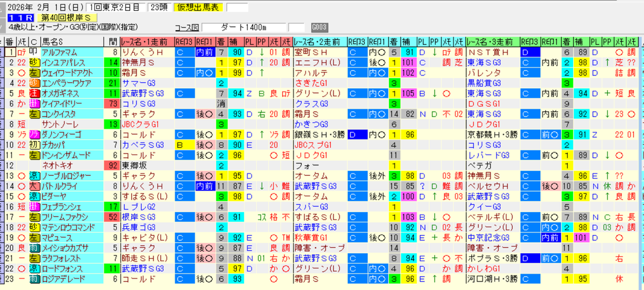Click ペルセウH in バトルクライ row

point(486,186)
